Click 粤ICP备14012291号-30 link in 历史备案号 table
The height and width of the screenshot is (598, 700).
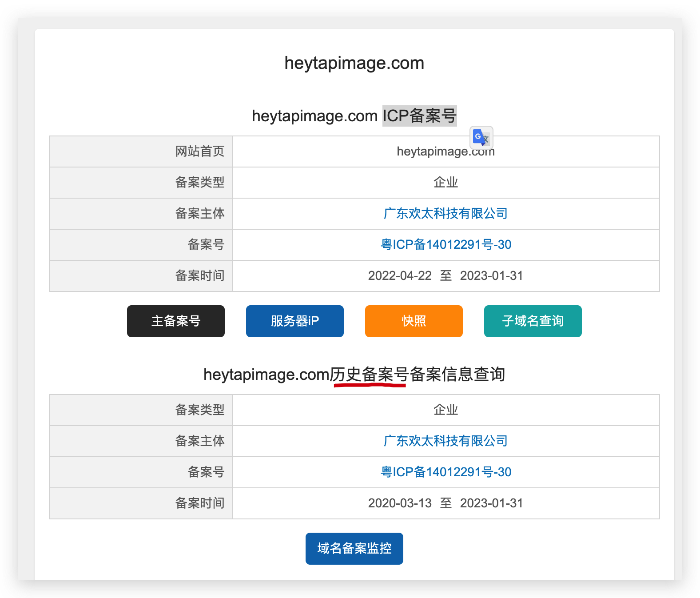point(446,472)
